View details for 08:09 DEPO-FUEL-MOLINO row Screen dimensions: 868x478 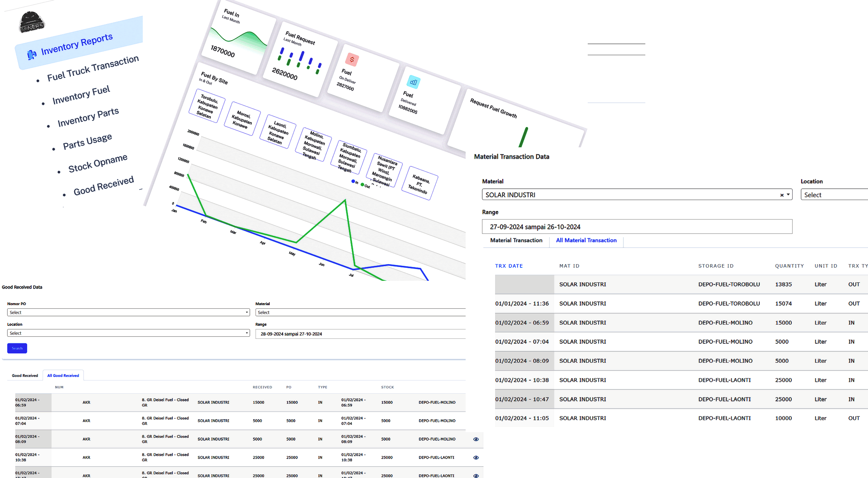[x=476, y=439]
